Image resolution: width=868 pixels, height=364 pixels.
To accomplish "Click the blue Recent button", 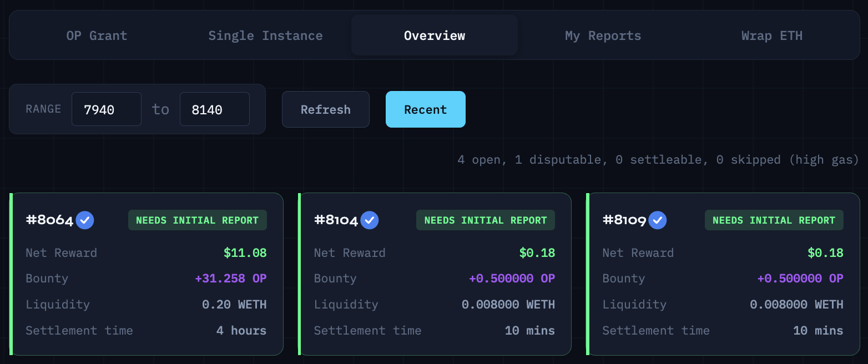I will coord(425,109).
